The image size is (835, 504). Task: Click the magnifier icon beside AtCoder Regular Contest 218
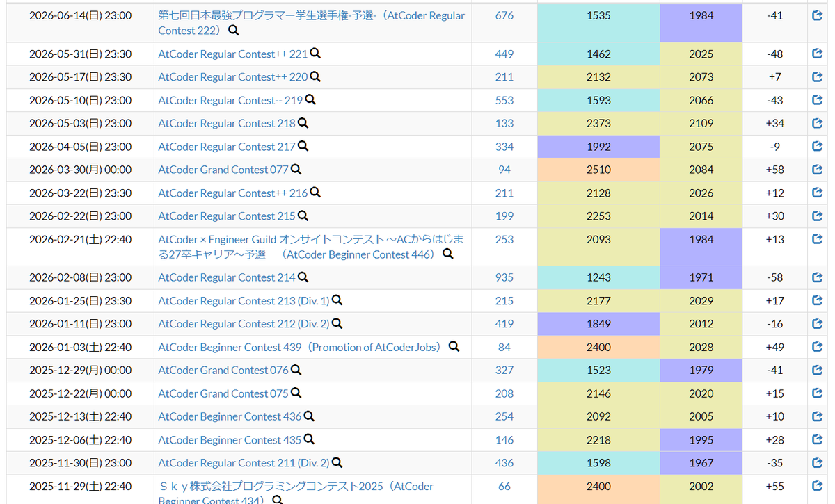[303, 123]
